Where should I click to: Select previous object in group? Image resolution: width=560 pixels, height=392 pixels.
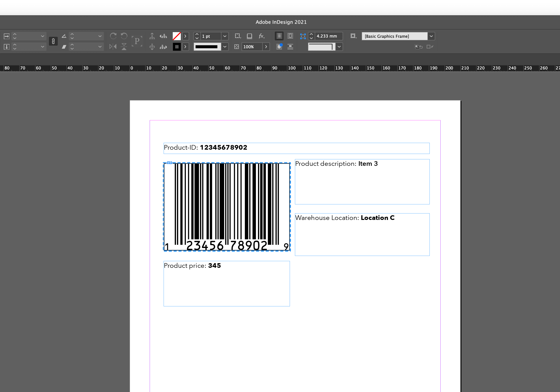(163, 36)
